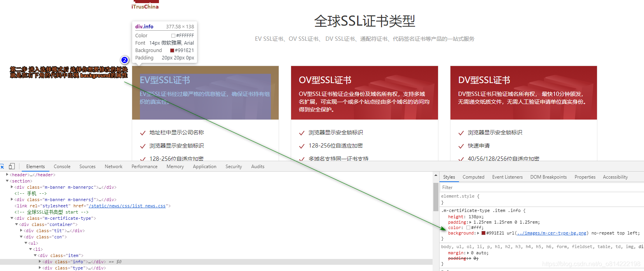Click the DV型SSL证书 card heading

pyautogui.click(x=484, y=80)
